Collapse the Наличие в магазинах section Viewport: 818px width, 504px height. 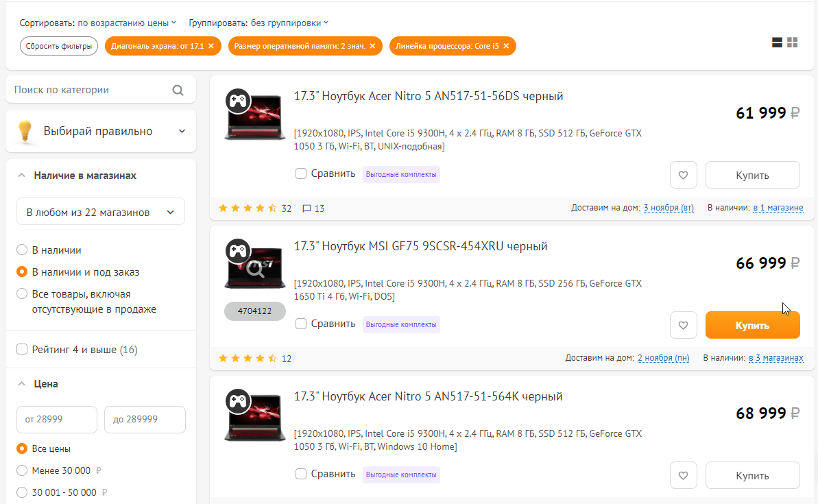tap(21, 176)
